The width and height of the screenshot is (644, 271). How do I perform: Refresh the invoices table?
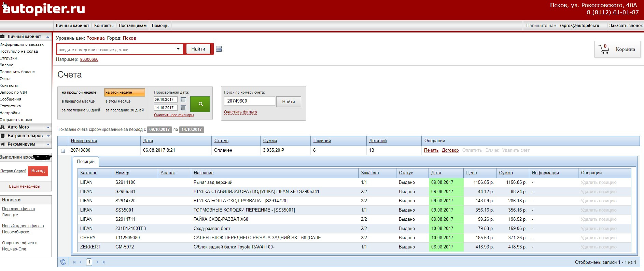pyautogui.click(x=63, y=262)
